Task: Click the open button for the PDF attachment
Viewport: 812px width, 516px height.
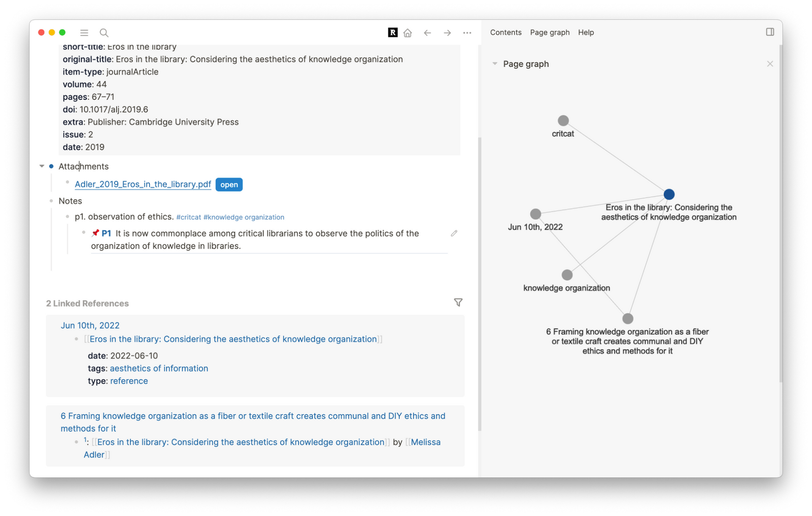Action: pos(228,184)
